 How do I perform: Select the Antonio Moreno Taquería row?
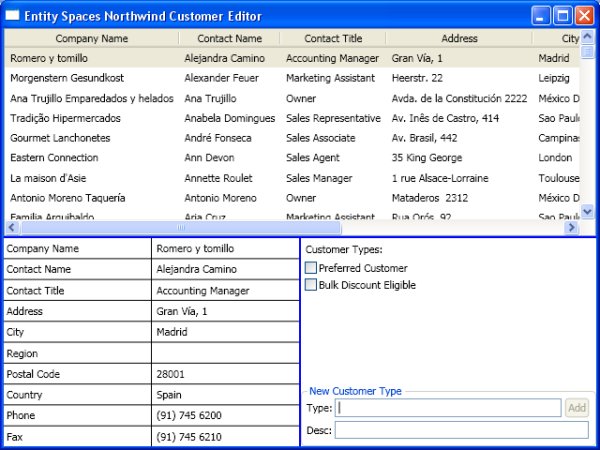(292, 198)
